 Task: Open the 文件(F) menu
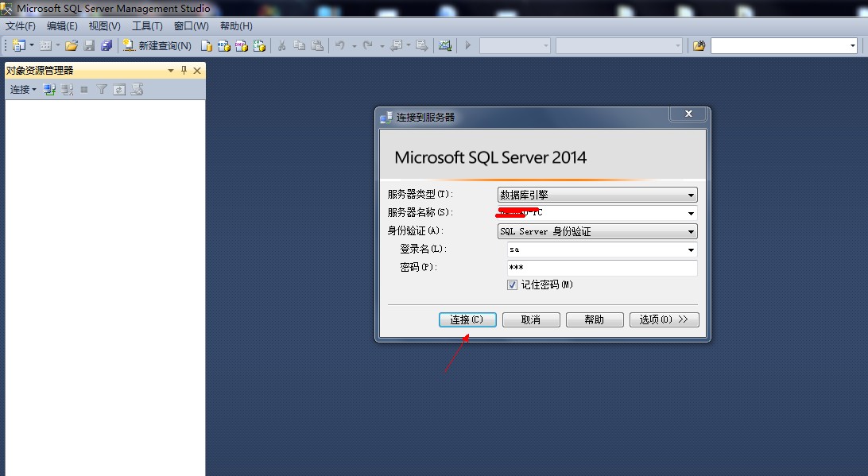[21, 26]
